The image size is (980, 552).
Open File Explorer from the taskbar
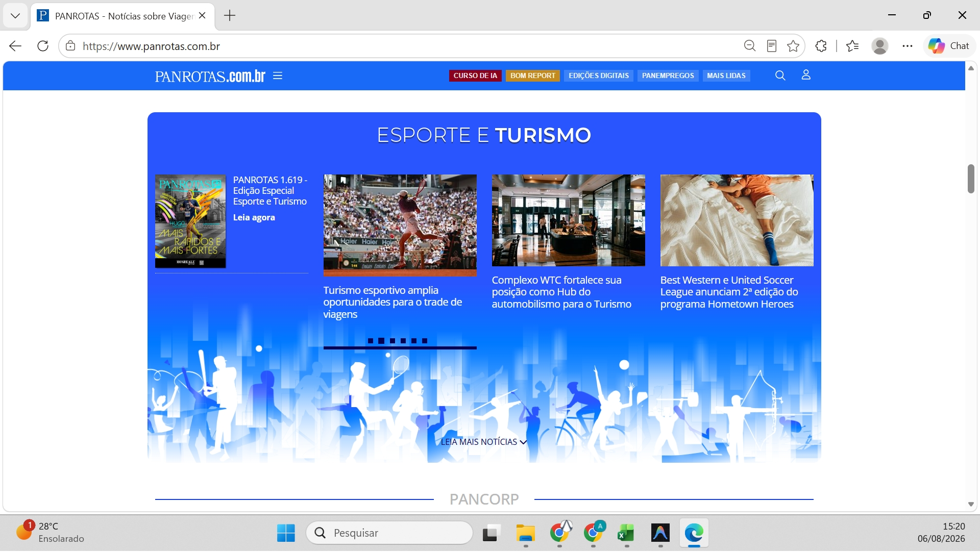point(525,533)
